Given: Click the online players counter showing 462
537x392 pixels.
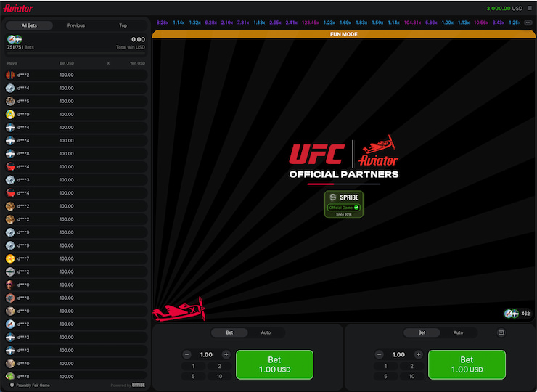Looking at the screenshot, I should (x=517, y=314).
